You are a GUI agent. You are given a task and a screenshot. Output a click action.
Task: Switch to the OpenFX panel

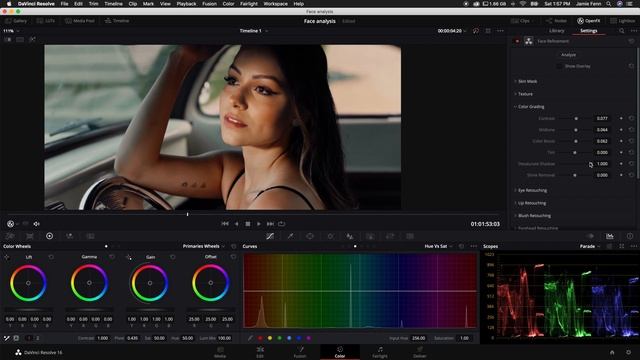(x=589, y=21)
